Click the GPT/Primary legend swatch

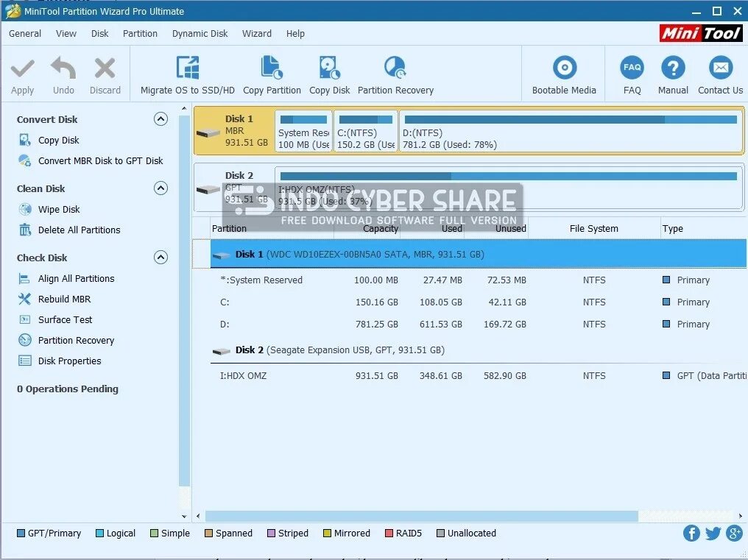pos(21,533)
